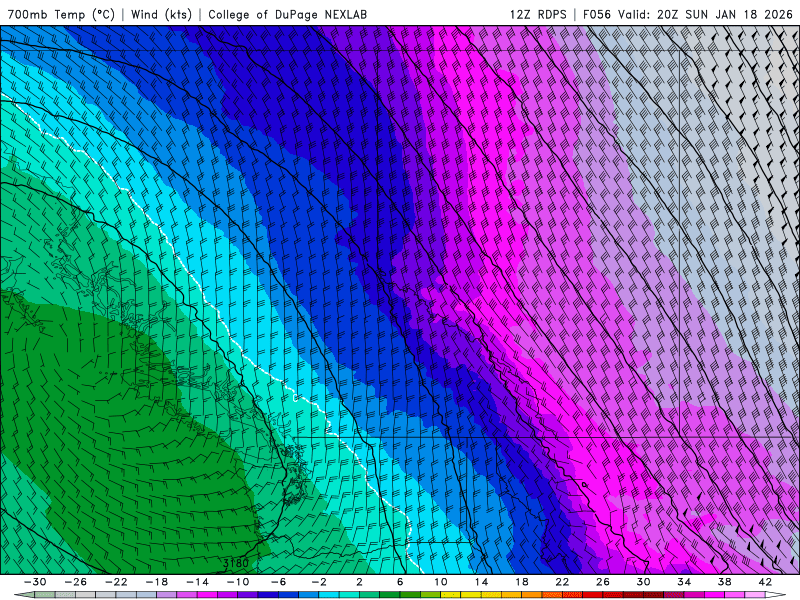Click the "26" colorbar label

click(x=603, y=582)
